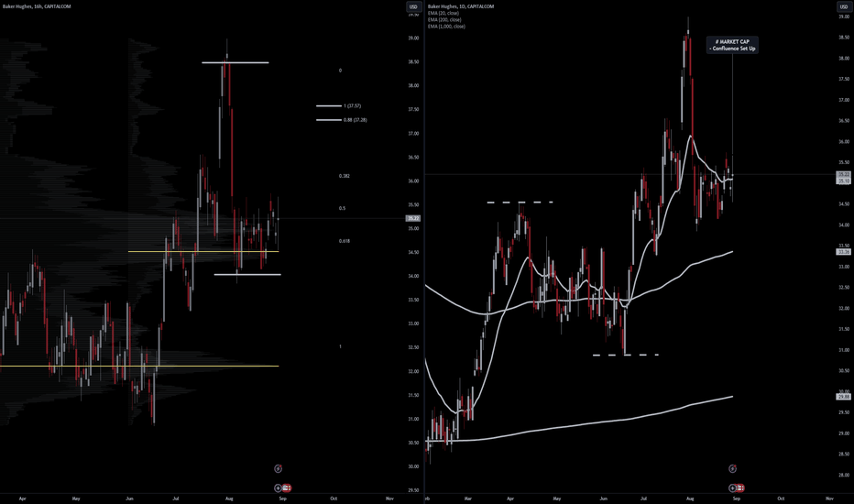Click the diamond event marker on left chart
This screenshot has width=854, height=504.
pyautogui.click(x=278, y=488)
